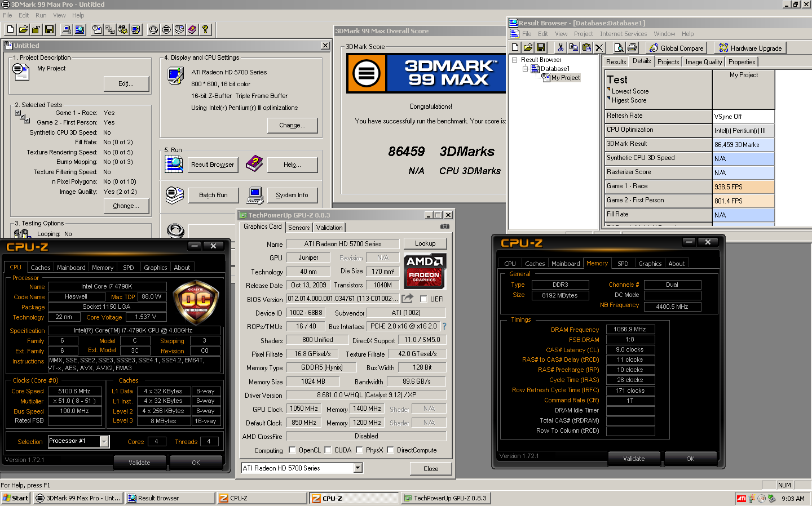The width and height of the screenshot is (812, 506).
Task: Click the purple help book icon in 3DMark toolbar
Action: tap(192, 29)
